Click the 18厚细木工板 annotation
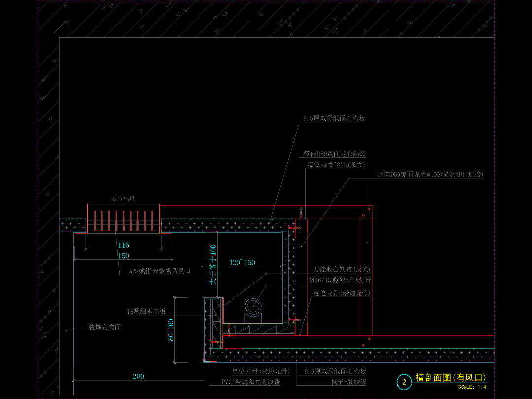This screenshot has width=532, height=399. click(x=146, y=311)
